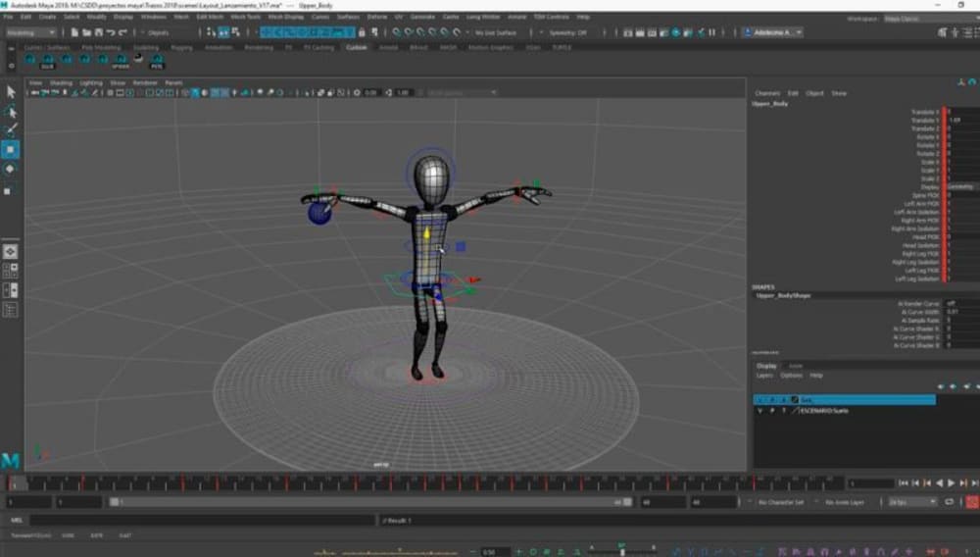Select the ESCENARIO:Suelo layer name
980x557 pixels.
824,411
